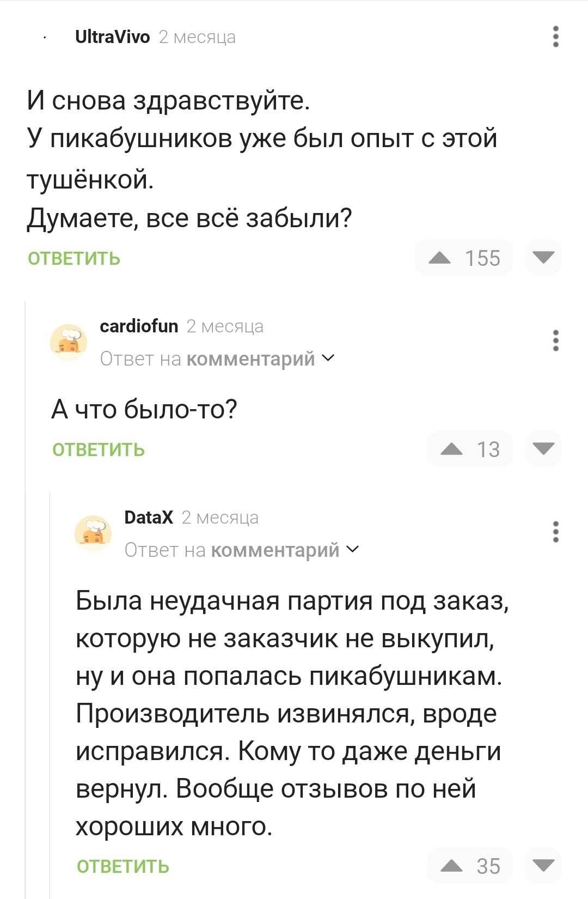This screenshot has height=899, width=588.
Task: Open DataX's user profile
Action: tap(149, 518)
